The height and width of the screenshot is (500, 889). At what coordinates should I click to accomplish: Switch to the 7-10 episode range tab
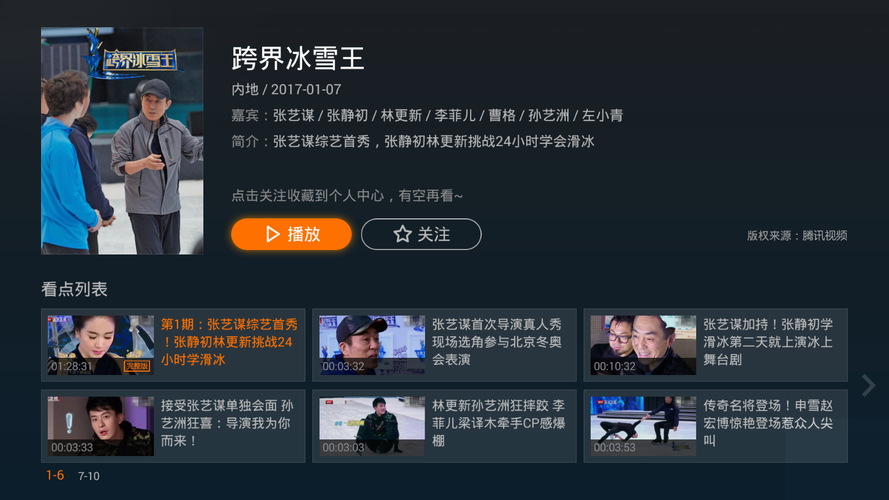tap(88, 476)
